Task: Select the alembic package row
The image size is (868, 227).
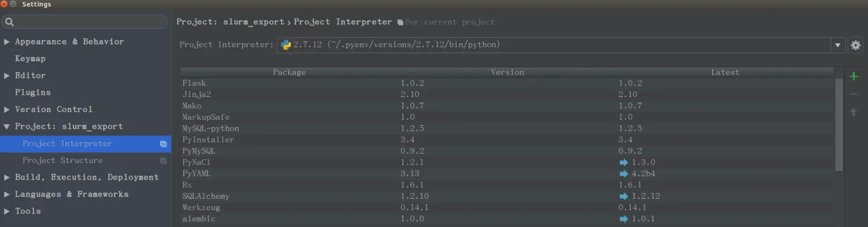Action: coord(507,219)
